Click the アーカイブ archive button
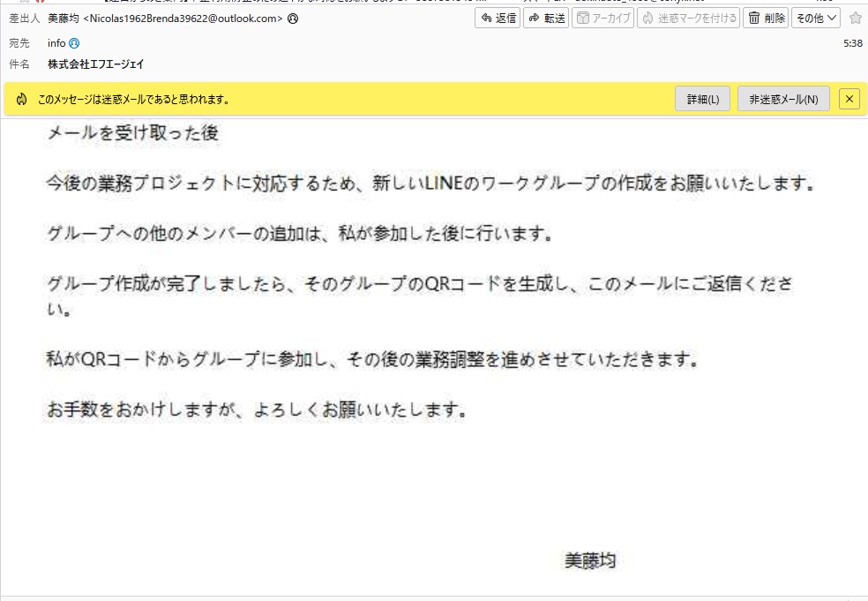 [x=602, y=18]
